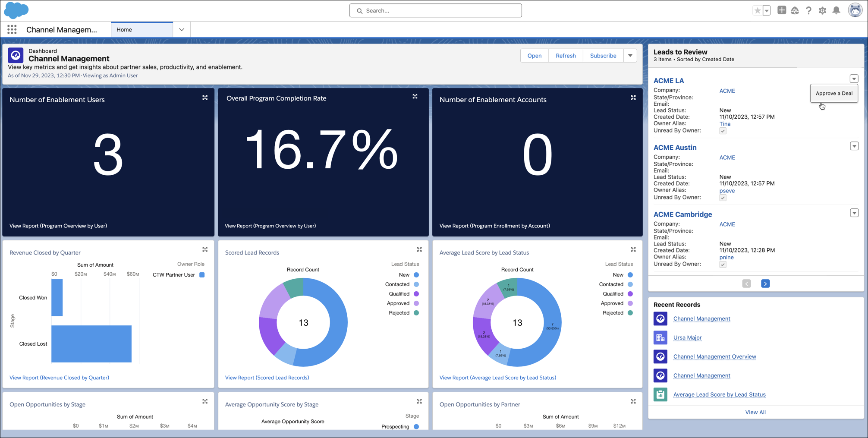Click the Open dashboard button

coord(535,56)
